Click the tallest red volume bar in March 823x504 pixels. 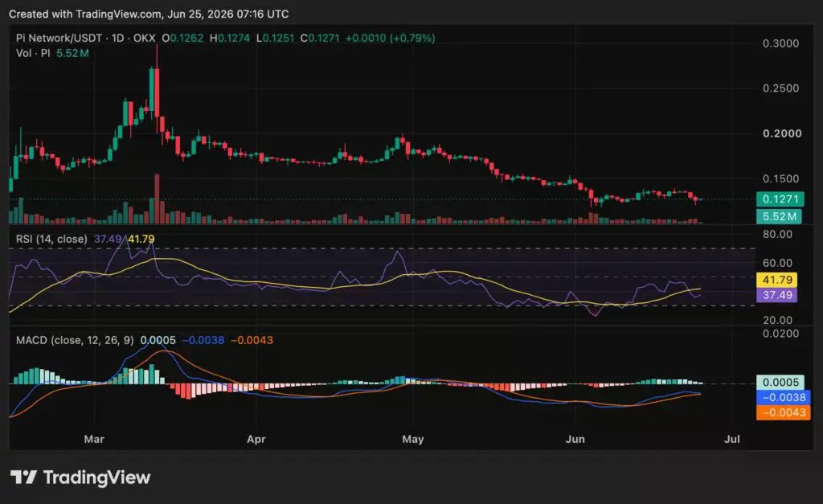coord(157,199)
